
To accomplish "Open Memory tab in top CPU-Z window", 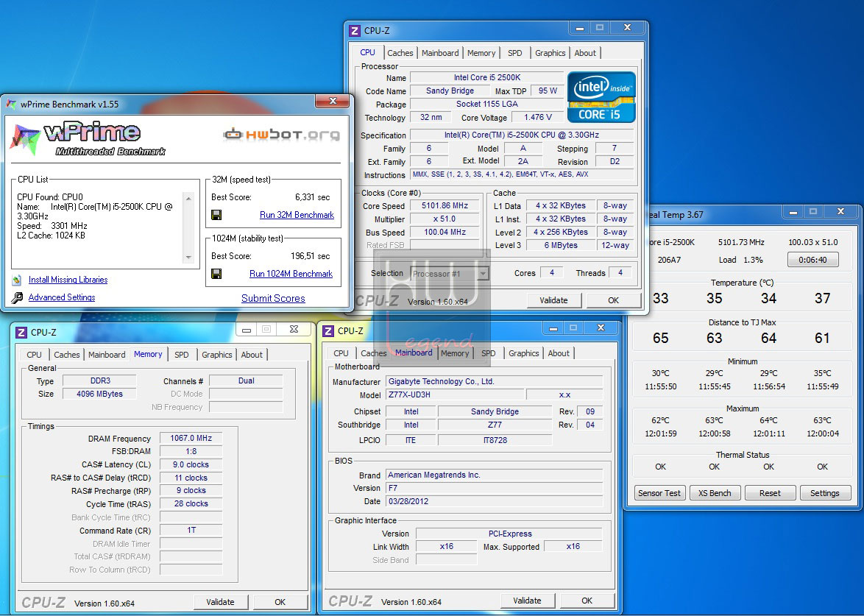I will coord(481,53).
